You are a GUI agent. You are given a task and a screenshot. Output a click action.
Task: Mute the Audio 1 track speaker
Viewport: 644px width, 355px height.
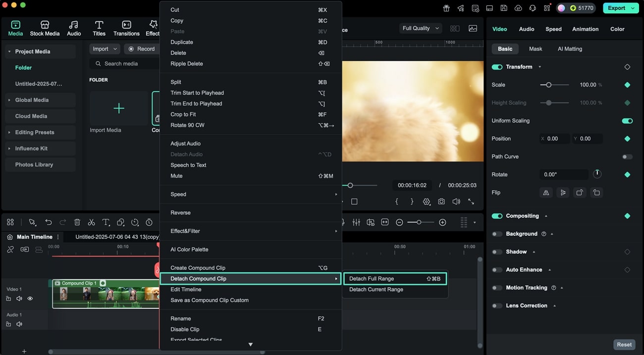[19, 324]
